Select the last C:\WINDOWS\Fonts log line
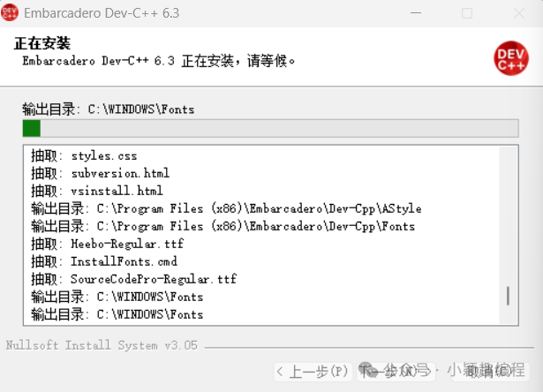Viewport: 543px width, 392px height. [117, 314]
